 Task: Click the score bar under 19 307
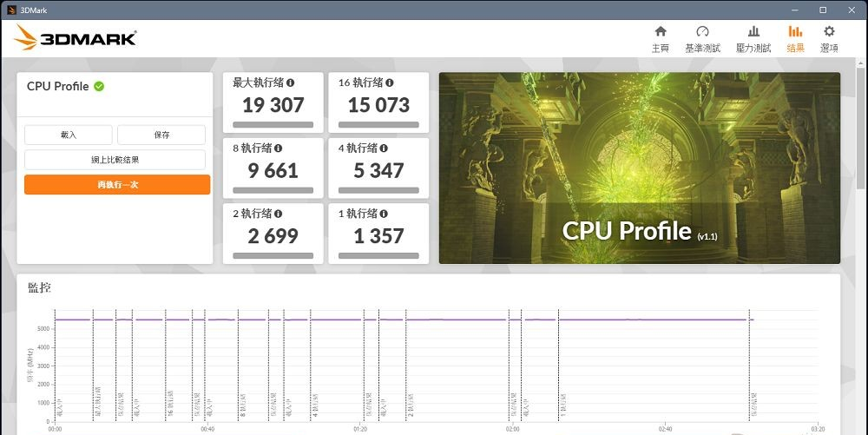click(273, 125)
